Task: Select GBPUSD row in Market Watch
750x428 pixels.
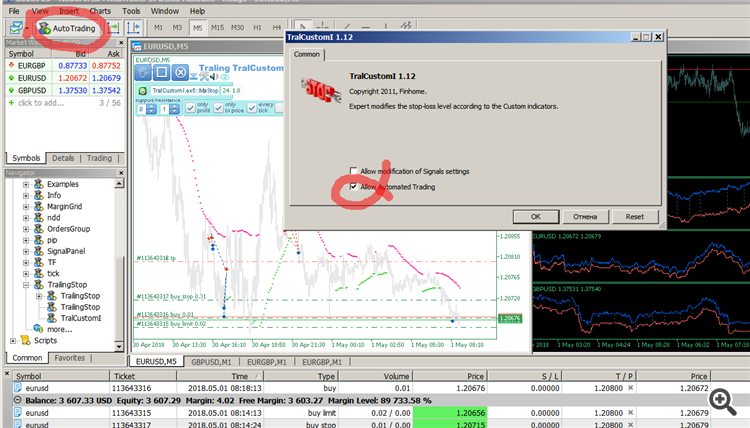Action: pyautogui.click(x=64, y=90)
